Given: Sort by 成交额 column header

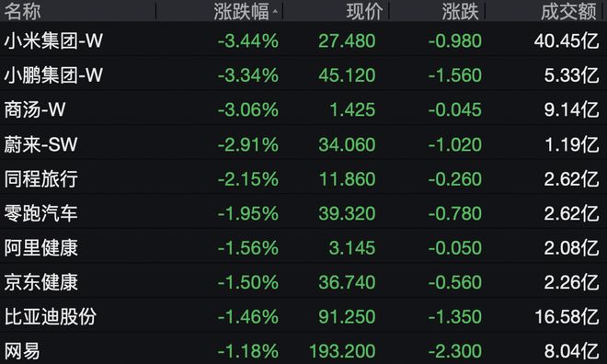Looking at the screenshot, I should tap(568, 11).
